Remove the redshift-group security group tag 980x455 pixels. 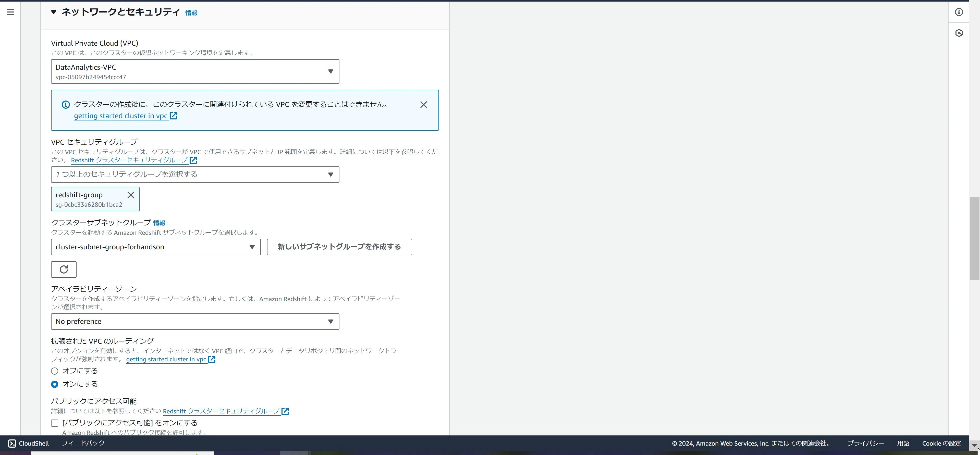pyautogui.click(x=131, y=195)
